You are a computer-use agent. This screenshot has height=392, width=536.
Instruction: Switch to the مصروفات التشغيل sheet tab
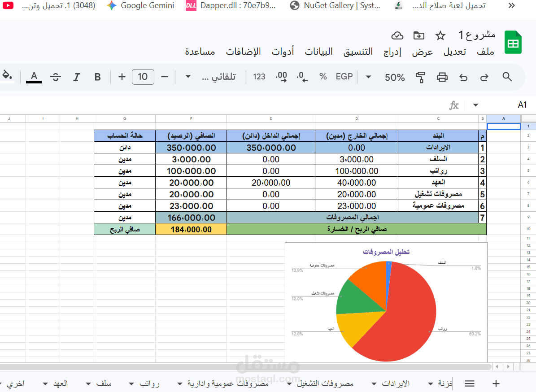pyautogui.click(x=325, y=383)
